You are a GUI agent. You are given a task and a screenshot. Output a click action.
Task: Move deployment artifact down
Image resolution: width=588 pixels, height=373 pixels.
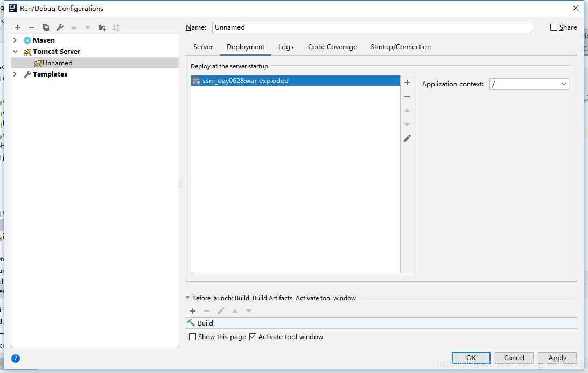pos(407,124)
